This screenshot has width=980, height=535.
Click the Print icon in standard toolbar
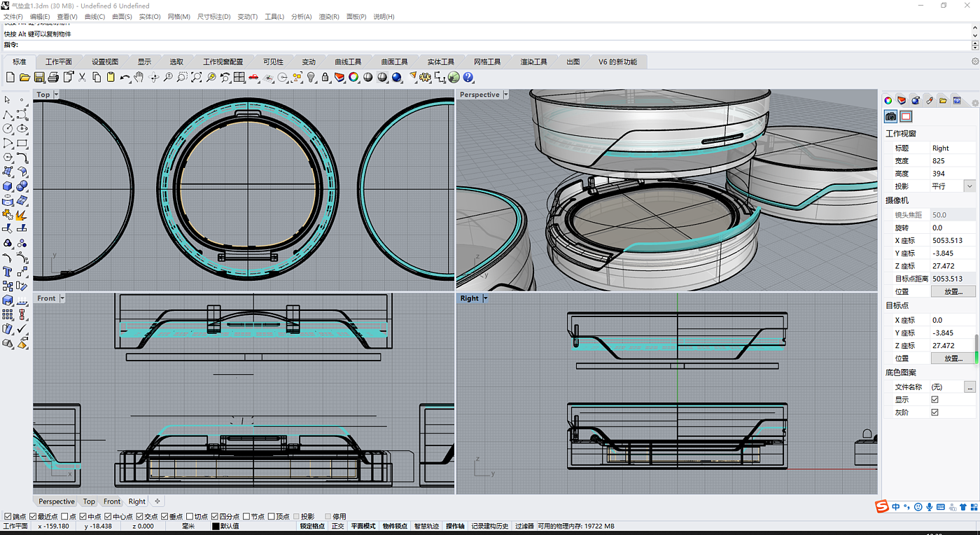[x=54, y=77]
